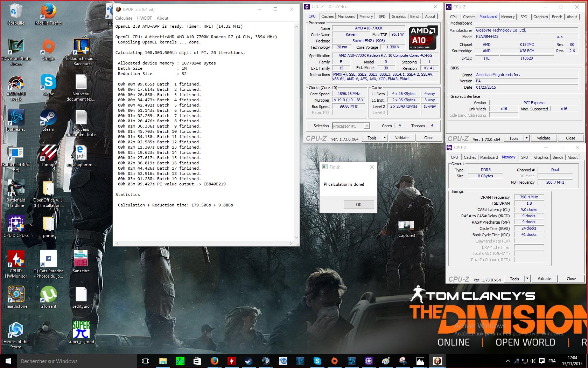Select Graphics tab in Mainboard CPU-Z window

click(540, 17)
